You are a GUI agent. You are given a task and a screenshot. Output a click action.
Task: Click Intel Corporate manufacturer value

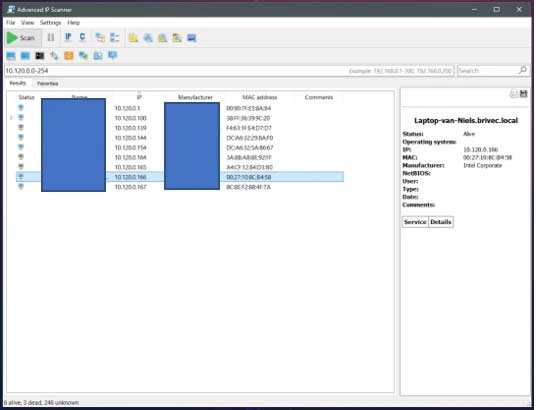483,166
